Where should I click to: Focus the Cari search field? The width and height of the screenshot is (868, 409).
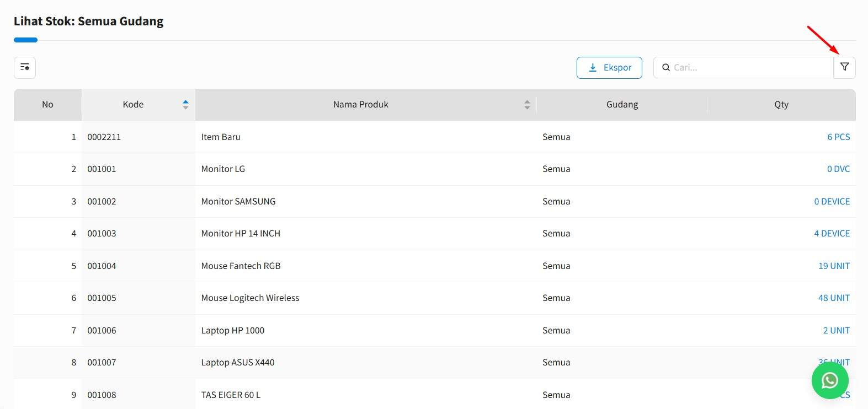[x=743, y=67]
